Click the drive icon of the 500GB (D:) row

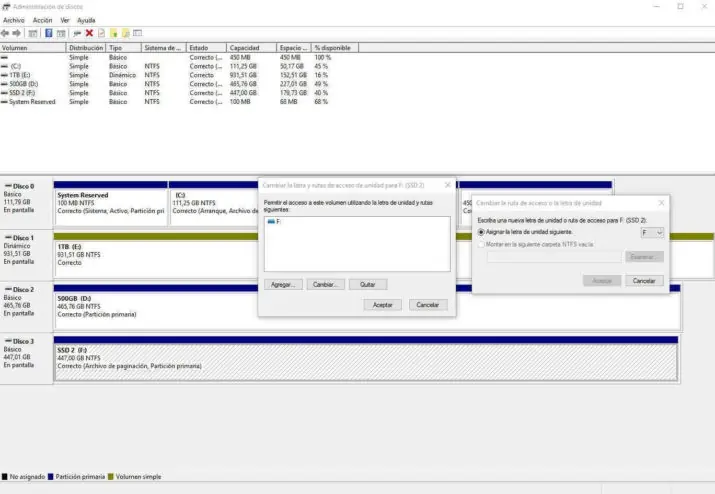pos(5,84)
